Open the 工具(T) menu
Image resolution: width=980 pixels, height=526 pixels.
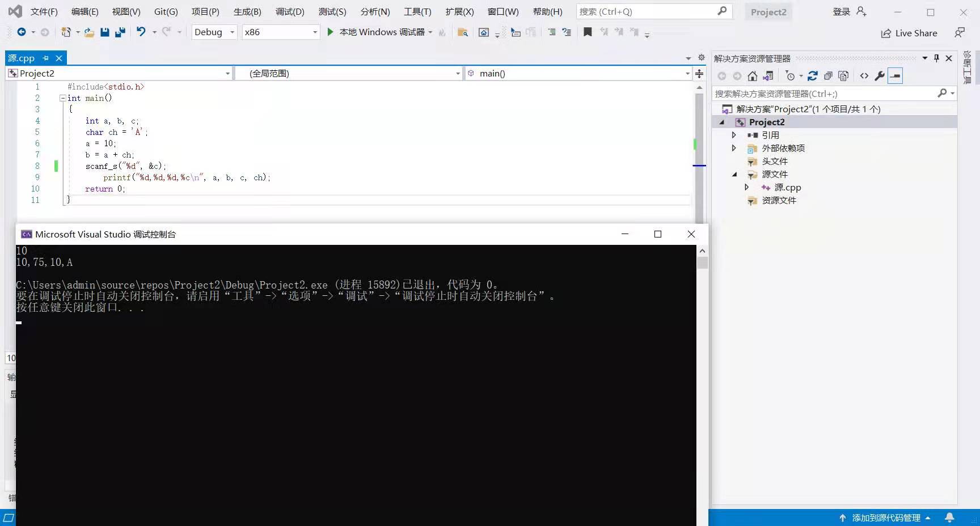coord(417,11)
